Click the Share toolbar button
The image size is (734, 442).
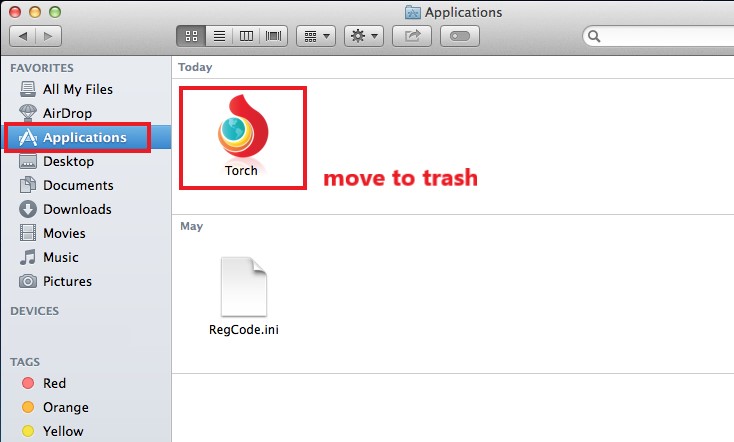click(x=412, y=36)
